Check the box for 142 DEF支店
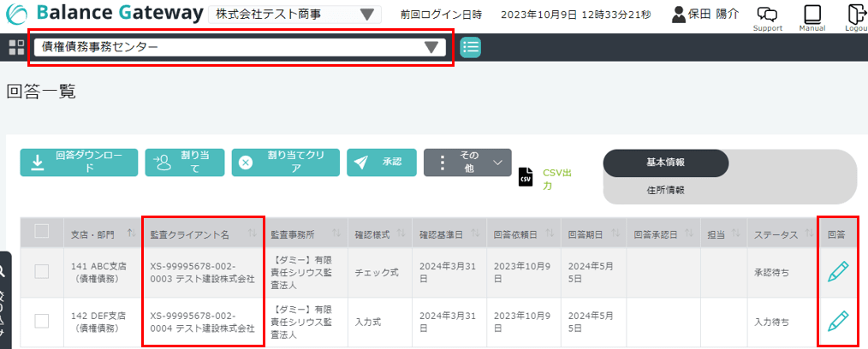 click(x=42, y=321)
